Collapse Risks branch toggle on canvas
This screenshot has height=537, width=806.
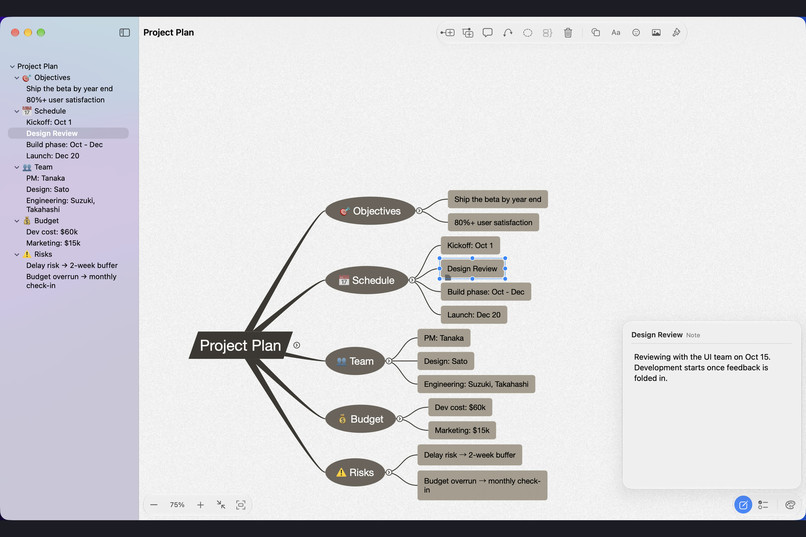pyautogui.click(x=389, y=472)
